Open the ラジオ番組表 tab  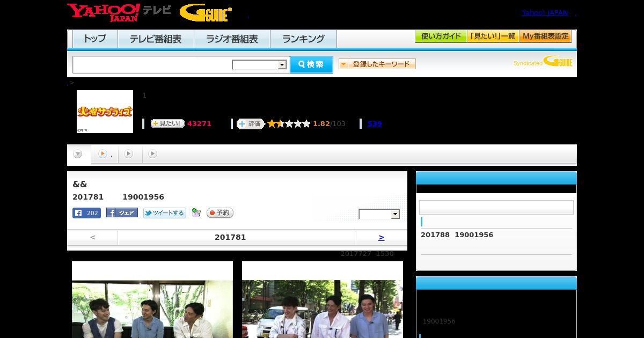pyautogui.click(x=232, y=39)
